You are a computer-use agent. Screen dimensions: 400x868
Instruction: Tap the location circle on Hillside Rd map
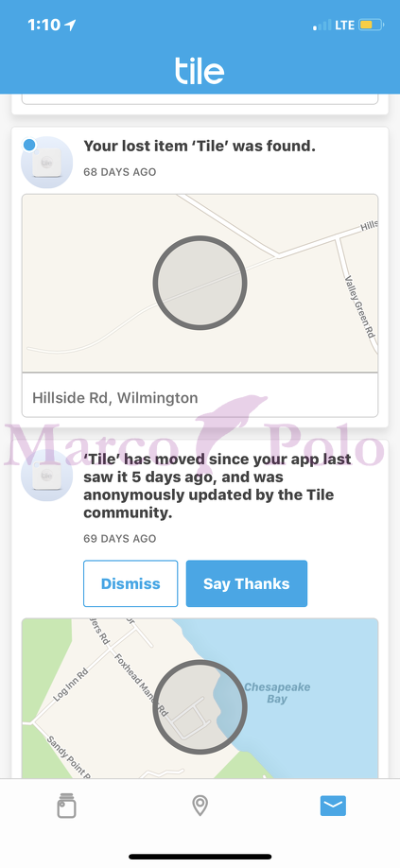pos(200,283)
